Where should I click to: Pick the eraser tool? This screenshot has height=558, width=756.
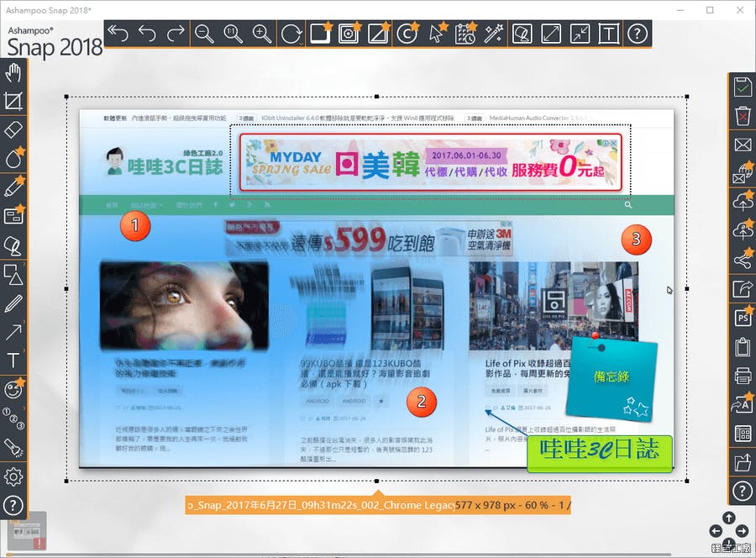[13, 130]
